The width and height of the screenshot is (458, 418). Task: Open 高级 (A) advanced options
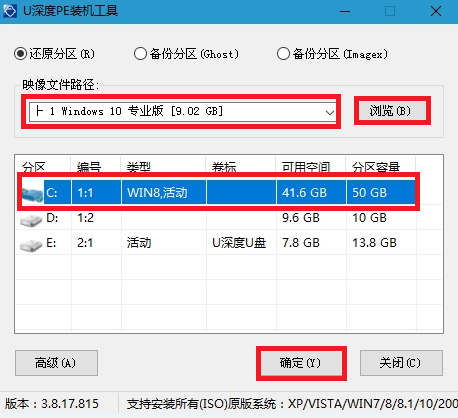pyautogui.click(x=56, y=363)
